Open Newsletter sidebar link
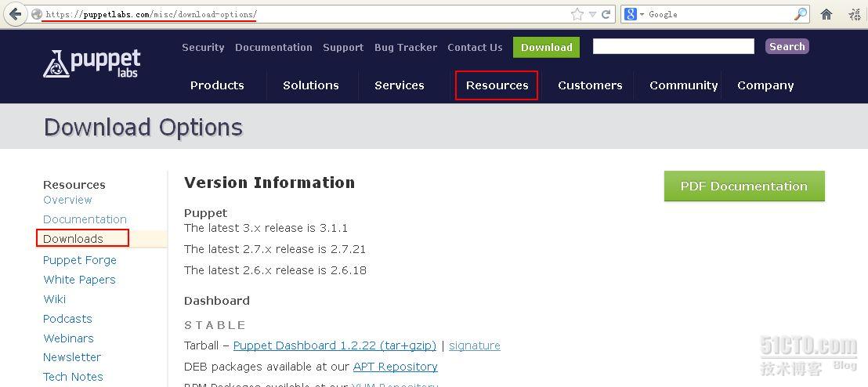868x387 pixels. tap(72, 357)
